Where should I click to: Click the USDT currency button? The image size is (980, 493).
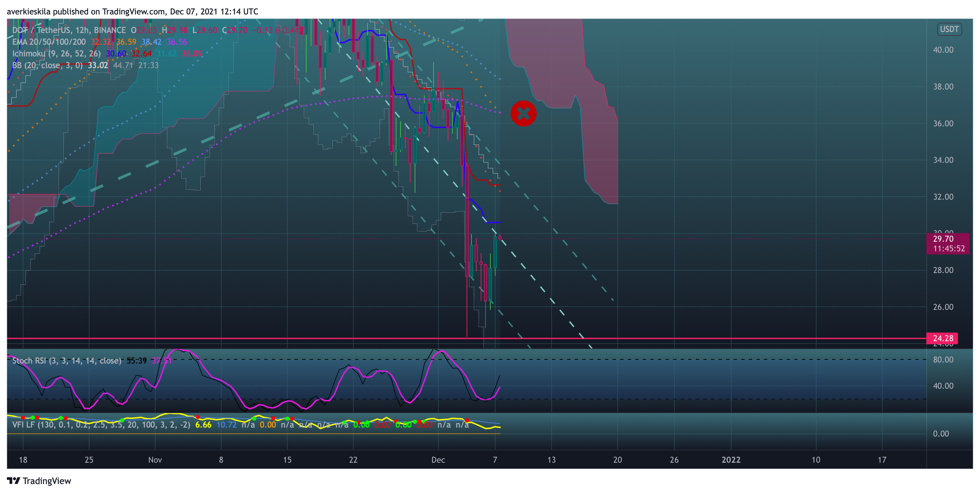(x=949, y=29)
